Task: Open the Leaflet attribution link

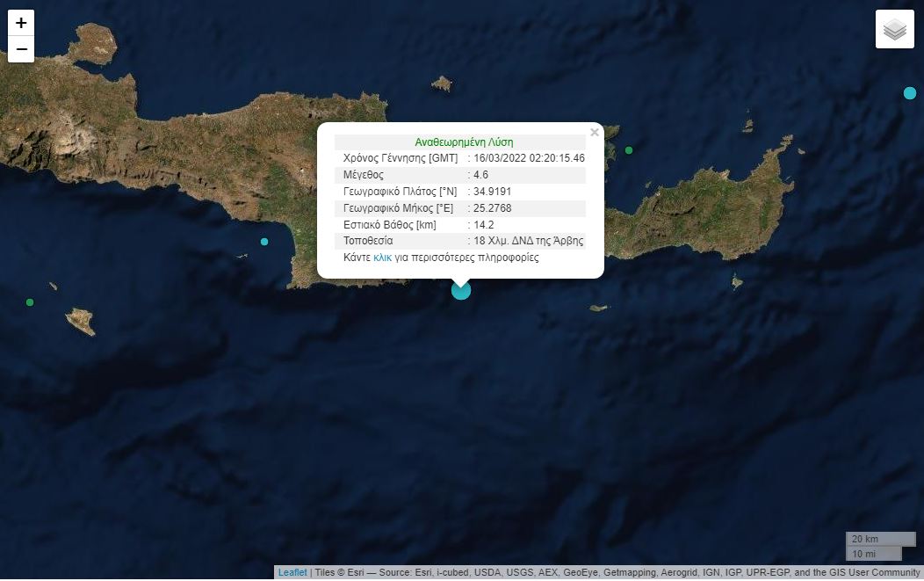Action: (292, 573)
